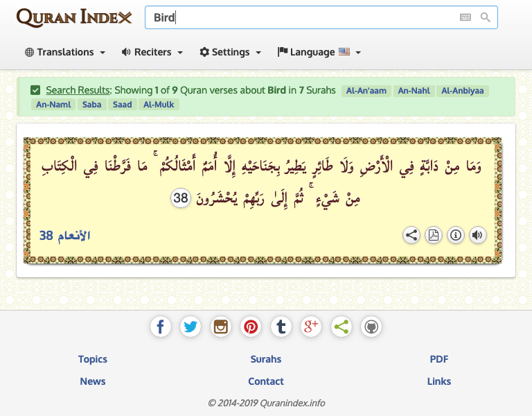Toggle the green Search Results checkbox
The height and width of the screenshot is (416, 532).
35,90
